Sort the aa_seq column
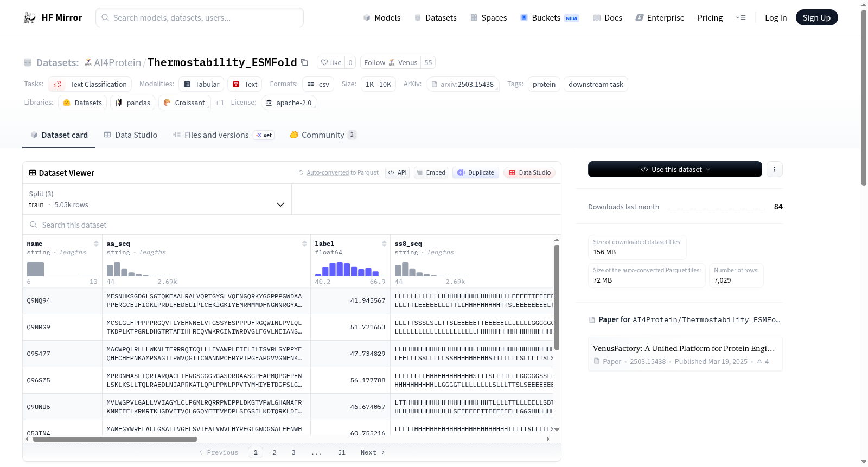Viewport: 868px width, 467px height. click(304, 244)
